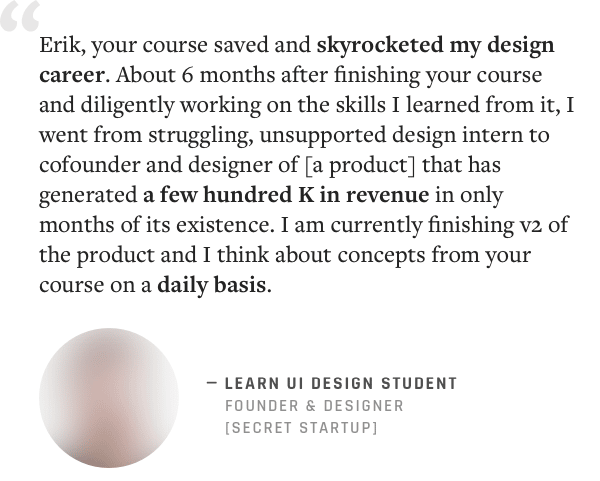Click the bold 'skyrocketed my design' phrase

(x=435, y=46)
